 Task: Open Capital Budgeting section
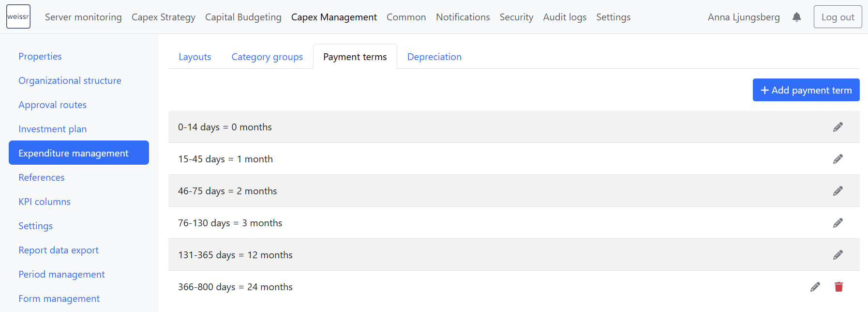pyautogui.click(x=243, y=17)
